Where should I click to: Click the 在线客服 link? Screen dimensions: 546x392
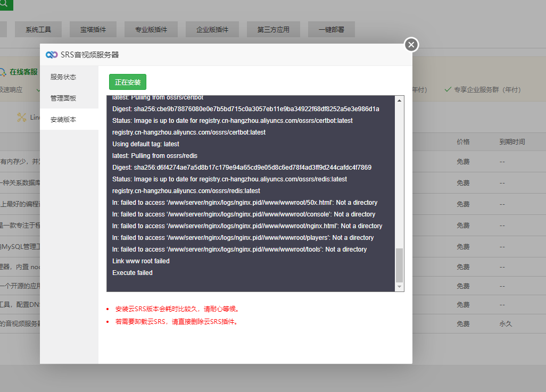[x=23, y=72]
